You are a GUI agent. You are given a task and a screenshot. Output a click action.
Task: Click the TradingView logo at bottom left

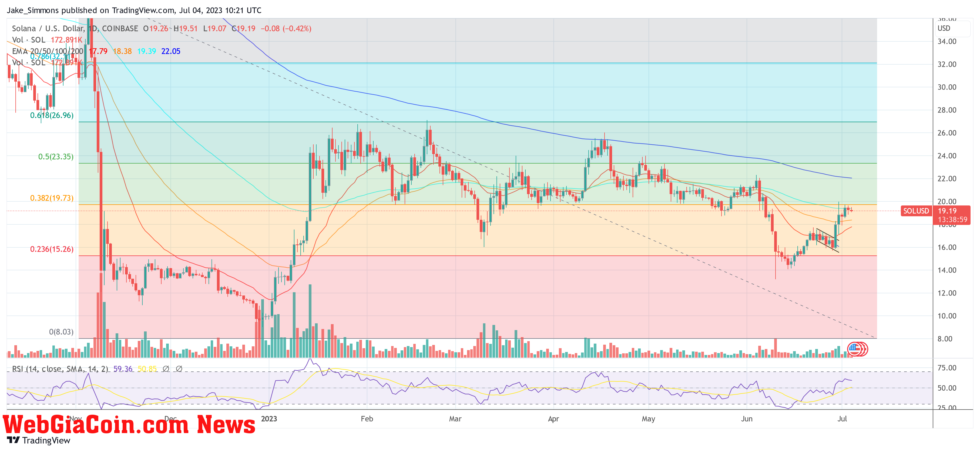[39, 440]
